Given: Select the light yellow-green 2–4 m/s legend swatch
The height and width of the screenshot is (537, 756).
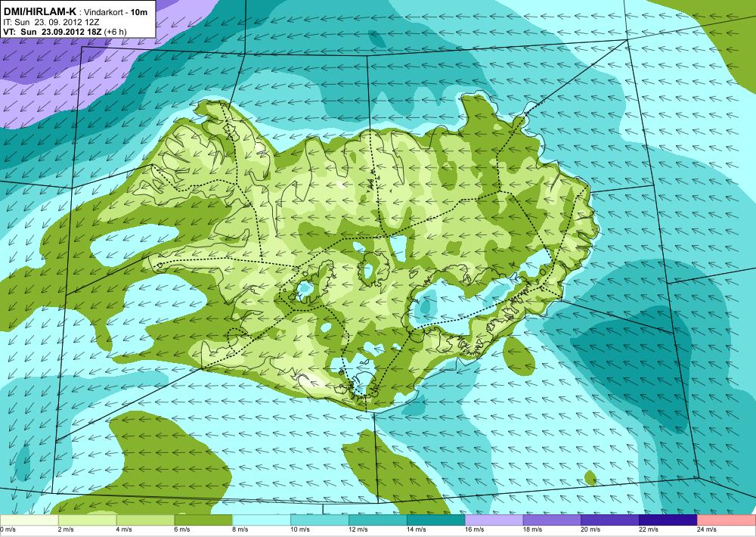Looking at the screenshot, I should (87, 520).
